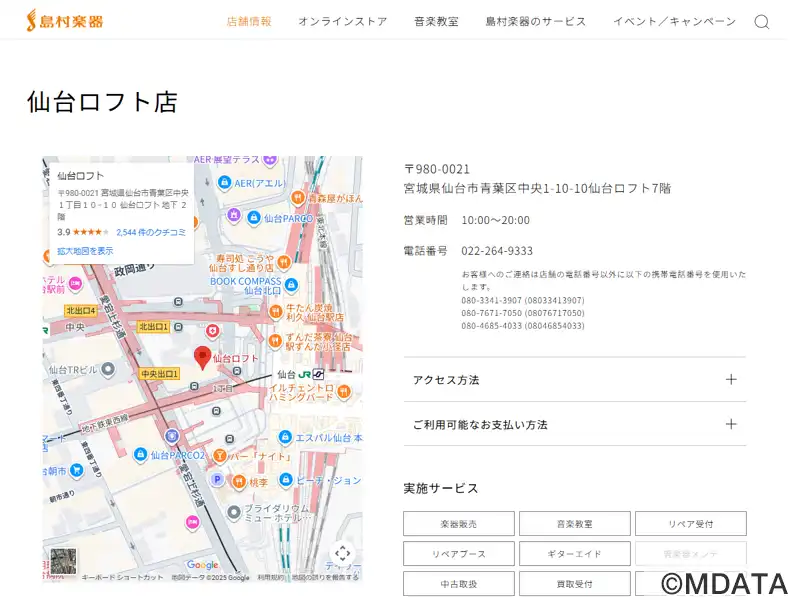The image size is (800, 600).
Task: Click the Sendai PARCO shopping marker
Action: point(254,217)
